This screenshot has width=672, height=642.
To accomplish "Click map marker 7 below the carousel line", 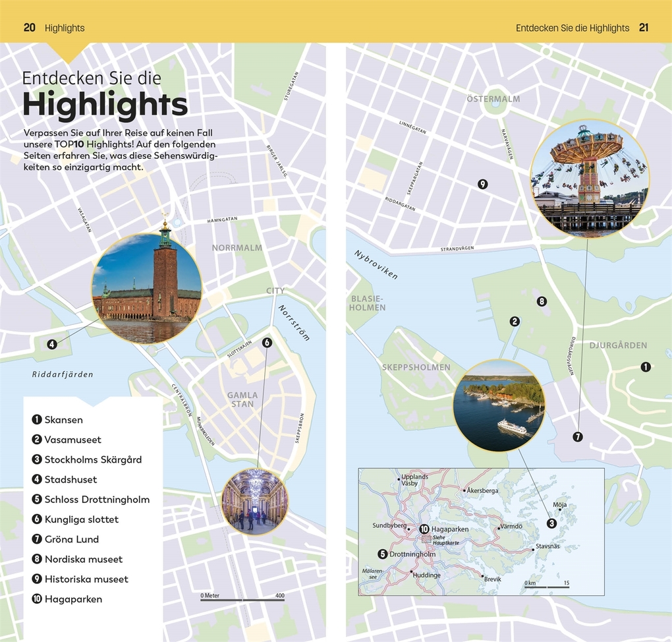I will pos(578,436).
